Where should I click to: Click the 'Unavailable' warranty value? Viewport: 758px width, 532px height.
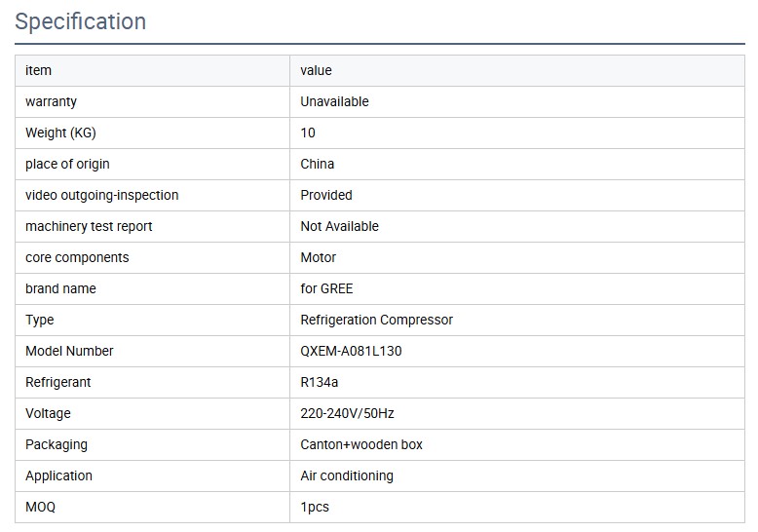tap(334, 101)
